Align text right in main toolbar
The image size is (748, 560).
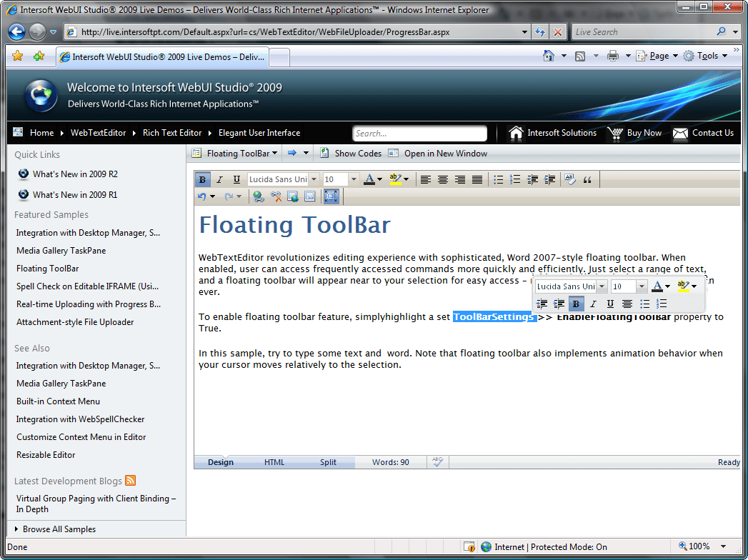pyautogui.click(x=460, y=180)
